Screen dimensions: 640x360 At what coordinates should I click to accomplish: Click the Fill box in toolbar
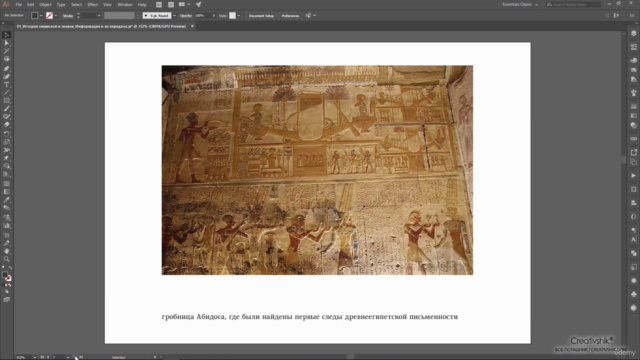click(x=4, y=275)
